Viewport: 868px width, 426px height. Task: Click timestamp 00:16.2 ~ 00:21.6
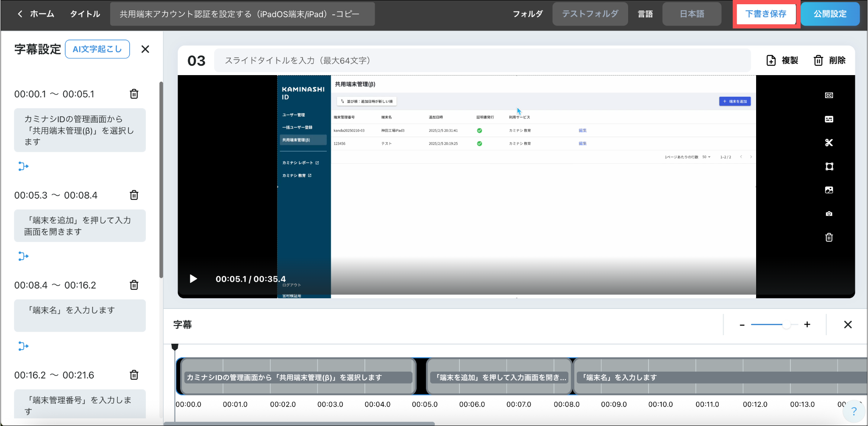click(54, 375)
